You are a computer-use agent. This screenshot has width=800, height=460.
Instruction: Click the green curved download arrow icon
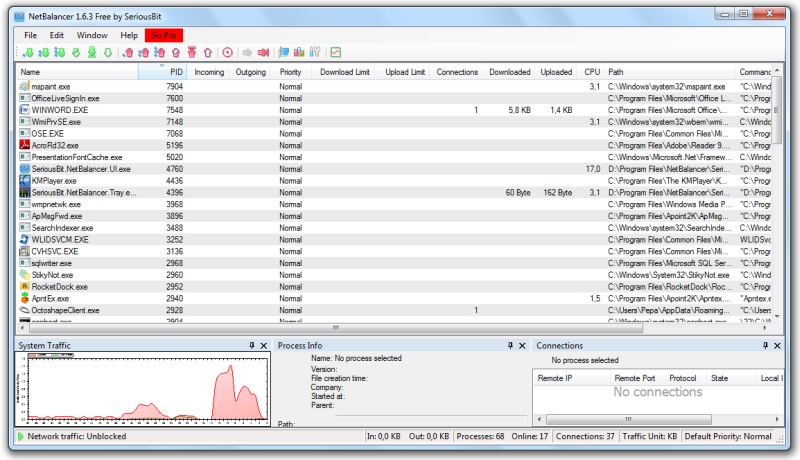pos(76,53)
